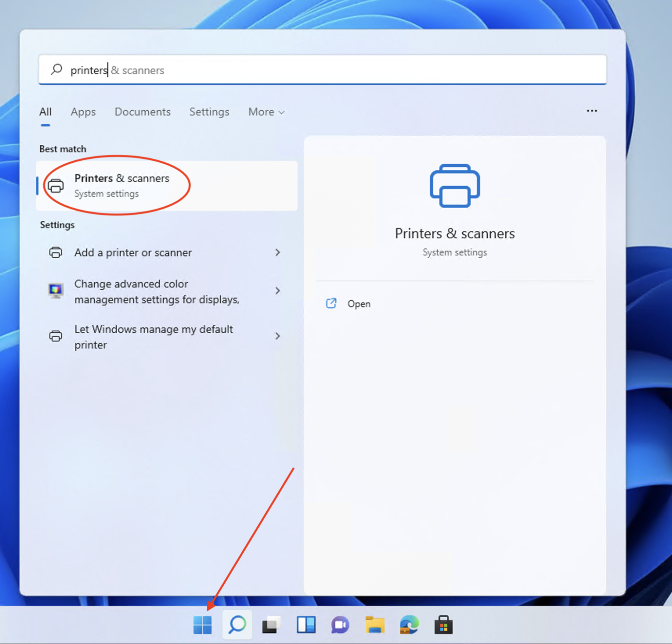This screenshot has height=644, width=672.
Task: Open the More filter dropdown
Action: 266,112
